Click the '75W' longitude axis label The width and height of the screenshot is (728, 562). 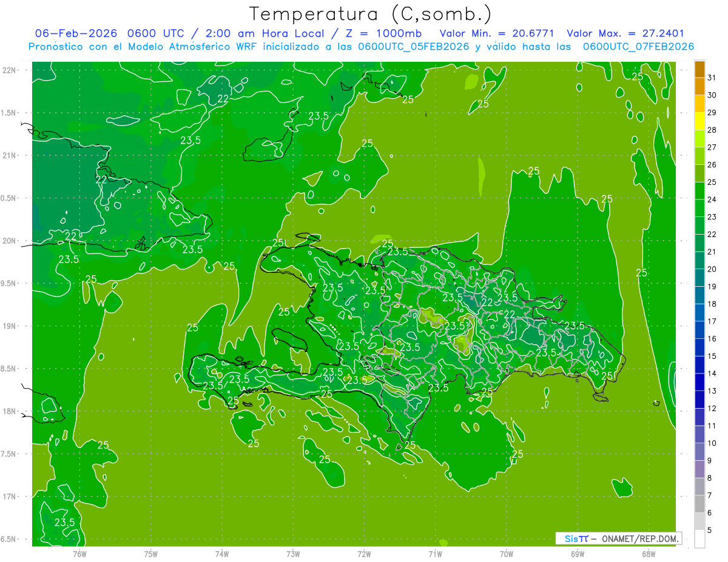click(x=151, y=554)
